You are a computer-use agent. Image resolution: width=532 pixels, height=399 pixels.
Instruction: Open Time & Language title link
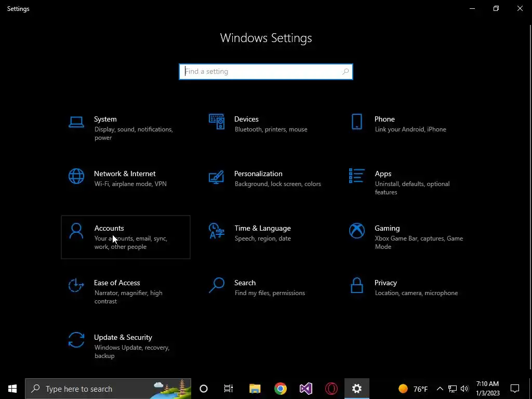[x=262, y=229]
